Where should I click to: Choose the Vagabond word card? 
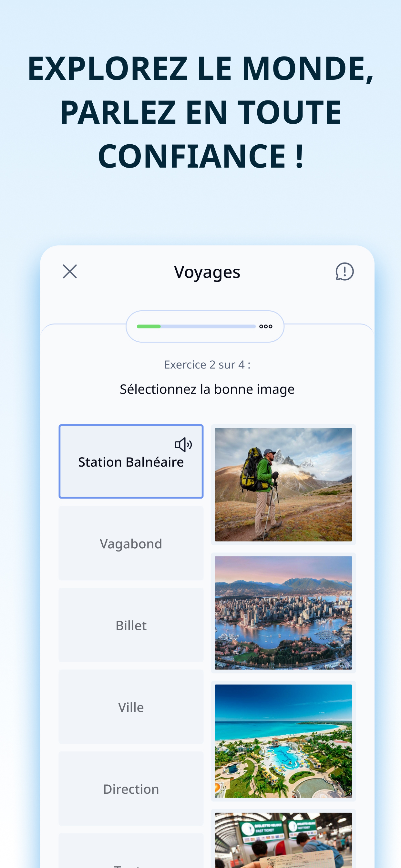point(131,543)
